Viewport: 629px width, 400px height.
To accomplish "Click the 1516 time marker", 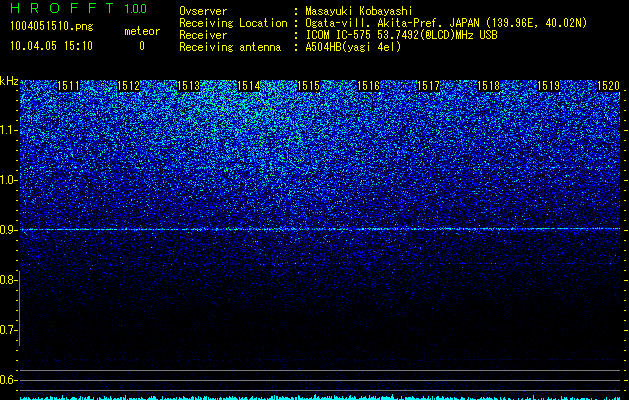I will (x=368, y=86).
